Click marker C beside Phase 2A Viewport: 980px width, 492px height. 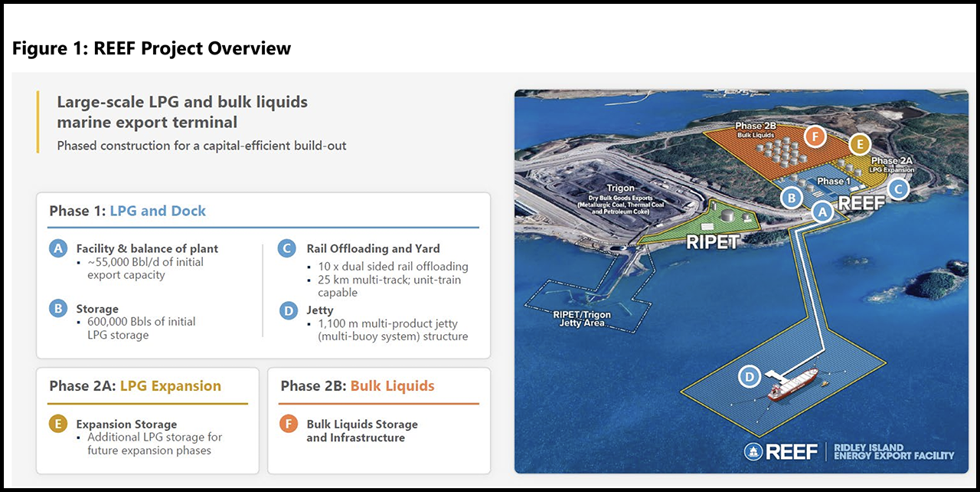[897, 188]
